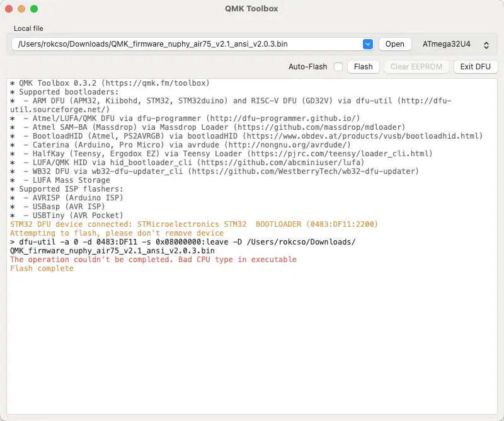The height and width of the screenshot is (421, 504).
Task: Open the local file path dropdown arrow
Action: 368,44
